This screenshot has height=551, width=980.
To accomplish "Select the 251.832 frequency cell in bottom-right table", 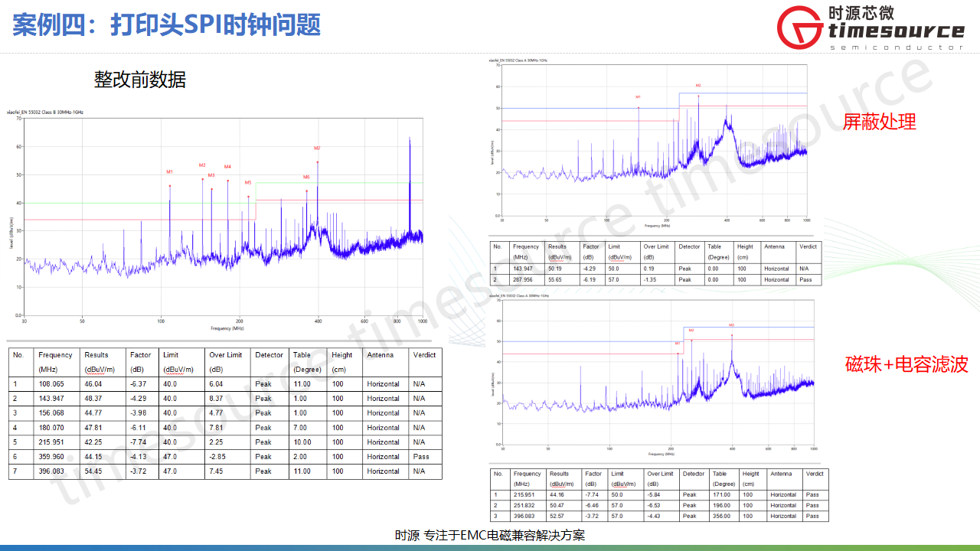I will pyautogui.click(x=527, y=506).
